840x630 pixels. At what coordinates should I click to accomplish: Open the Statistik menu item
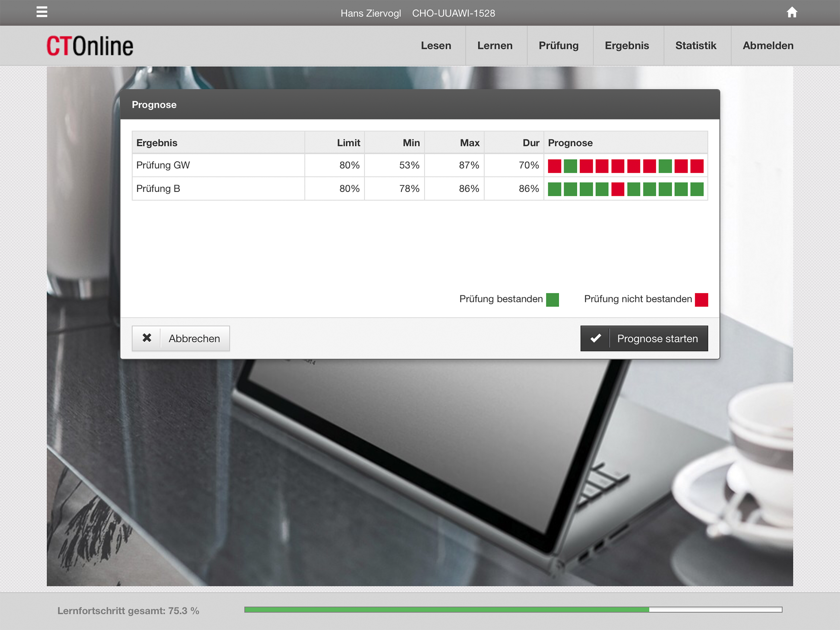tap(695, 46)
